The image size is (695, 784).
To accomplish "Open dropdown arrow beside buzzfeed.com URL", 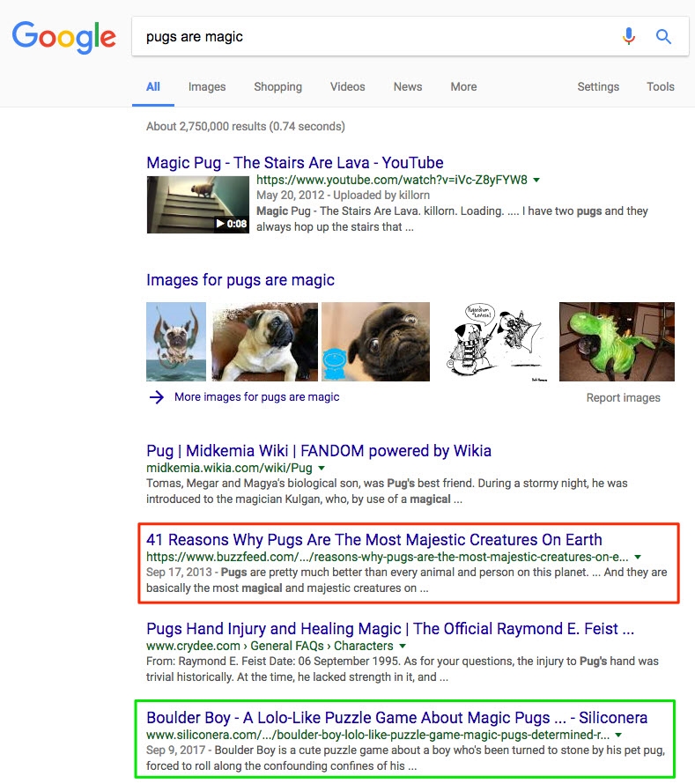I will click(638, 558).
